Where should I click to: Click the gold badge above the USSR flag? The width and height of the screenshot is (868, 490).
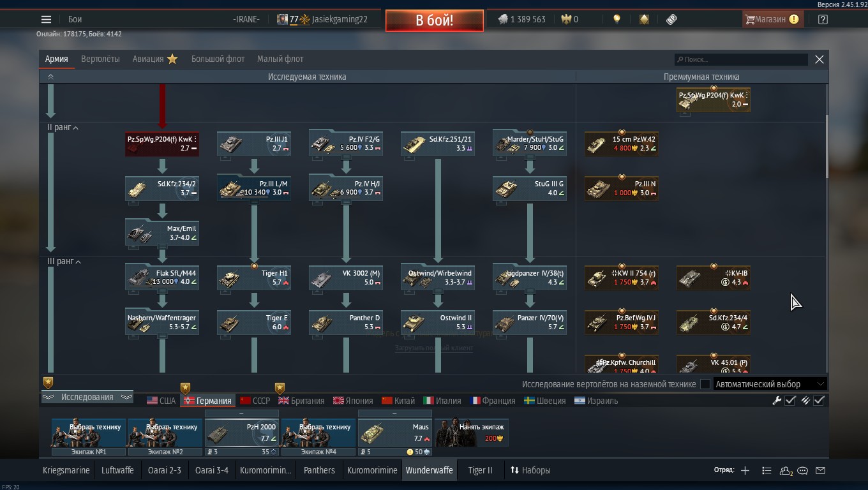click(x=280, y=388)
